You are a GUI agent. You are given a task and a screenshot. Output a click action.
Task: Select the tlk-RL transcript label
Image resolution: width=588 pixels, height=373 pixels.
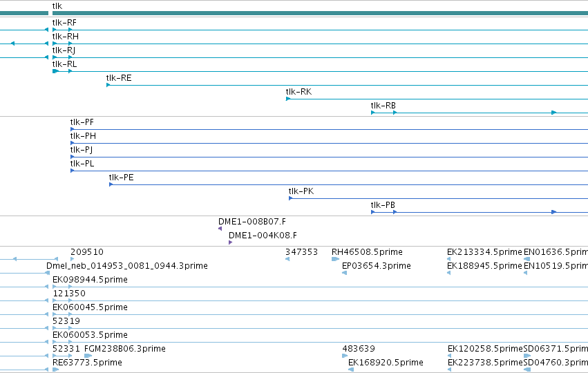[64, 64]
